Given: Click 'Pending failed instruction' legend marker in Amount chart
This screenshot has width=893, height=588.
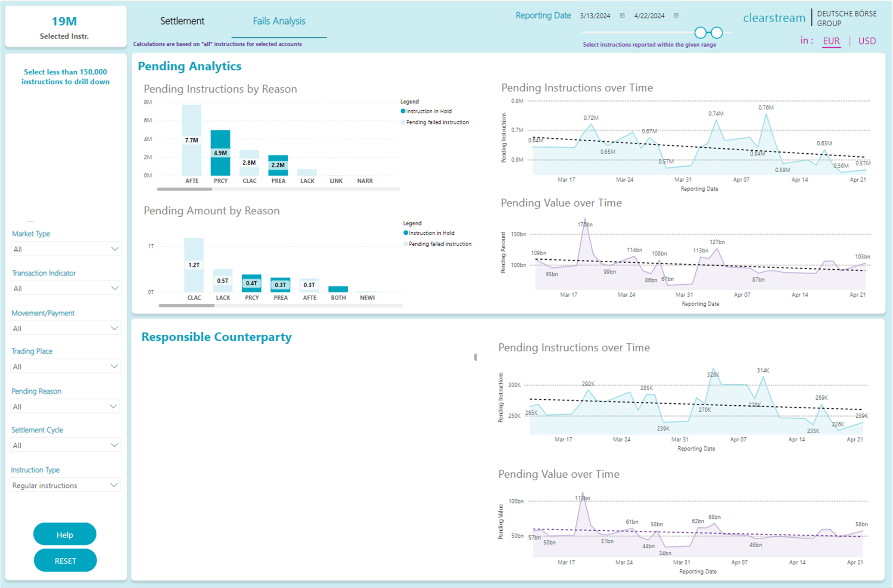Looking at the screenshot, I should pos(405,244).
